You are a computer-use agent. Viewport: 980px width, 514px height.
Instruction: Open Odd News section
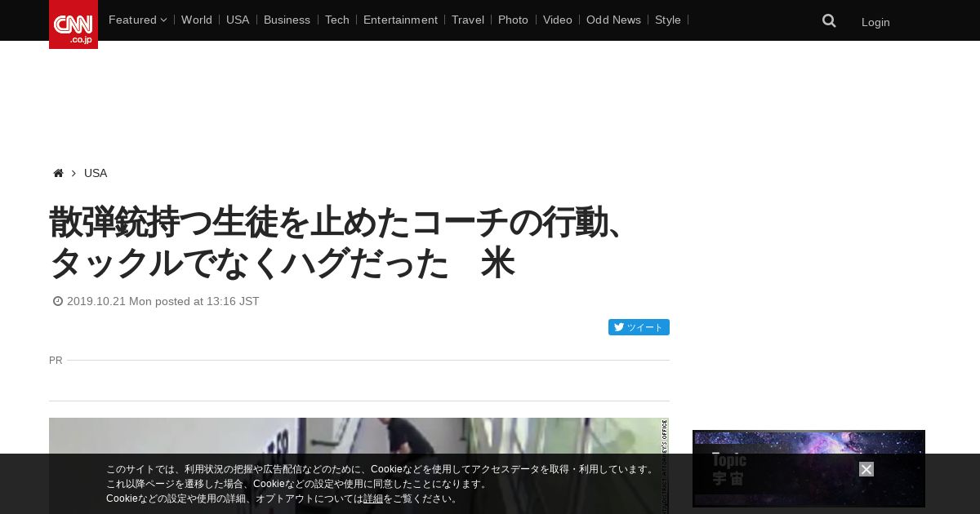coord(613,20)
